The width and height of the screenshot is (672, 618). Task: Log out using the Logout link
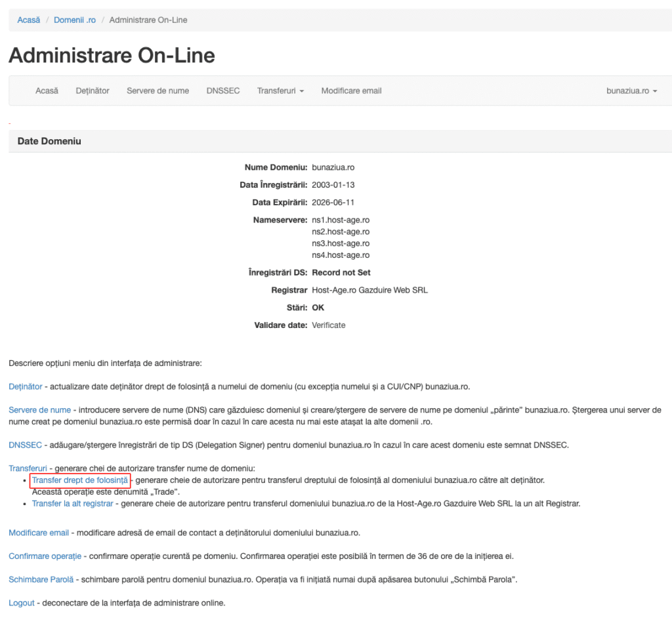tap(21, 603)
